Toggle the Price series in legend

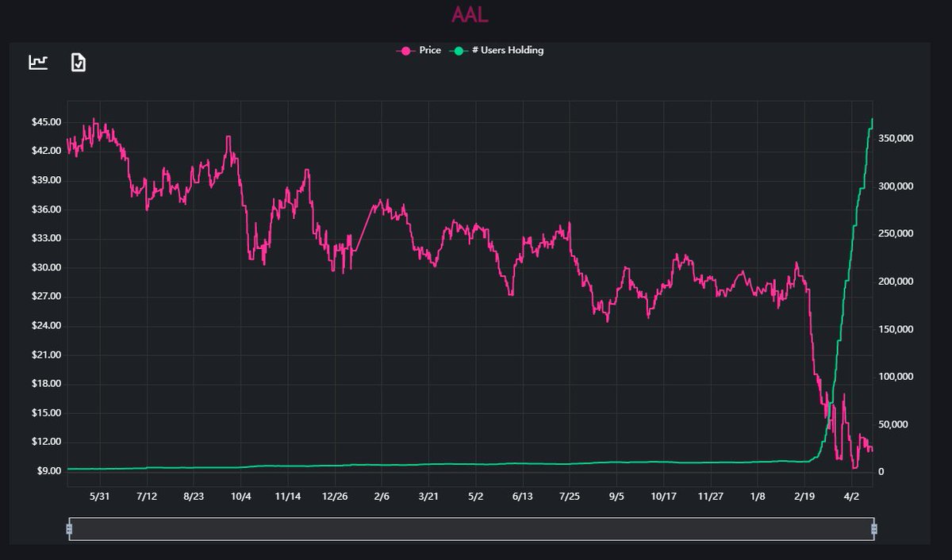pyautogui.click(x=419, y=51)
